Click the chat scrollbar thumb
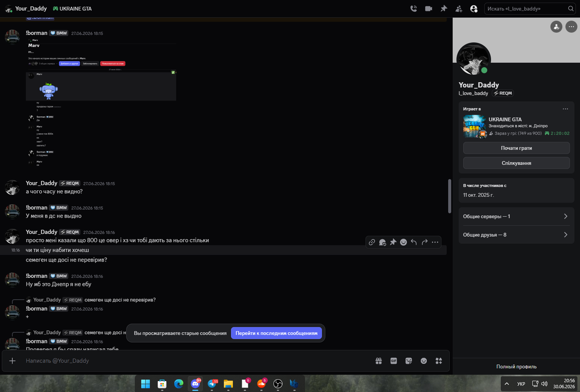This screenshot has width=580, height=392. pos(449,196)
